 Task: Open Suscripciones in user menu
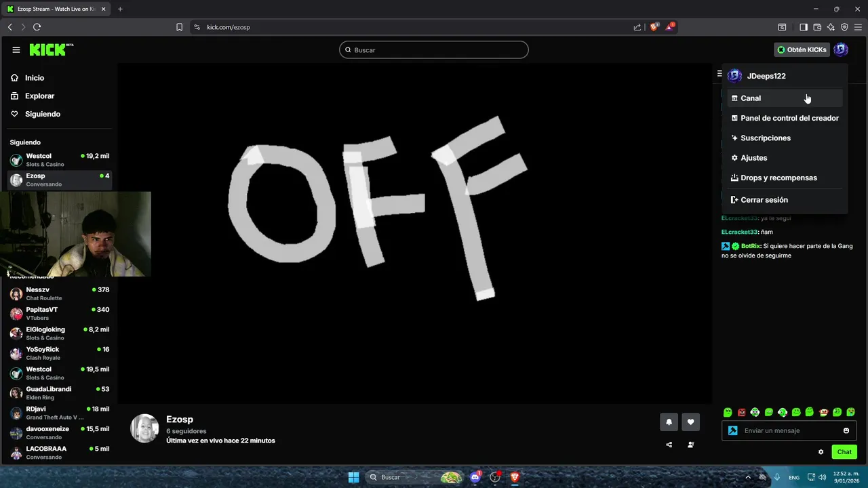point(785,138)
